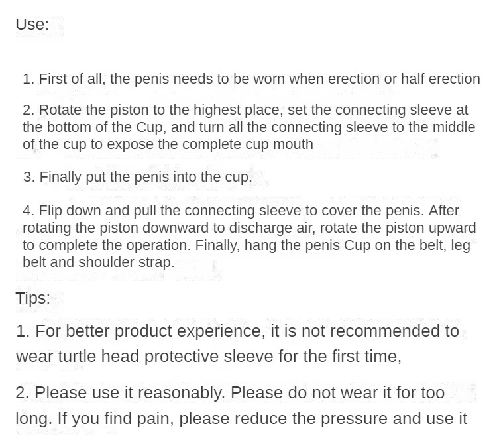Click tip 1 line "For better product experience"
This screenshot has height=448, width=497.
(x=237, y=331)
